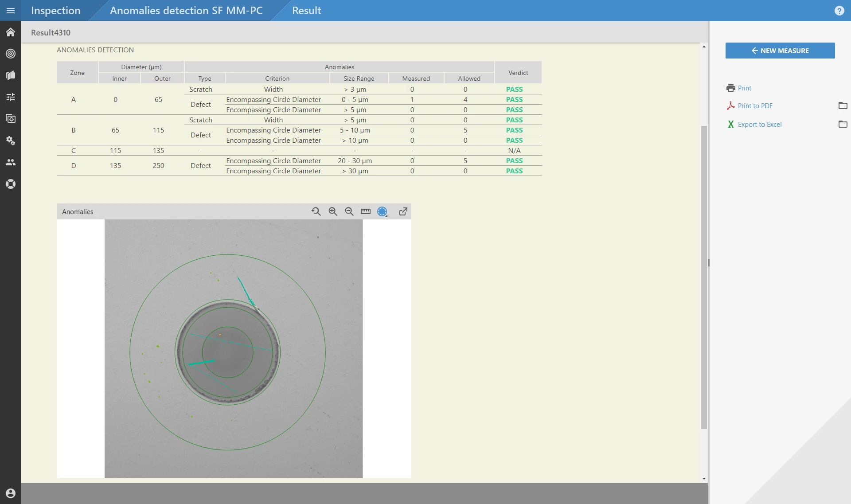Go back via the Inspection breadcrumb tab
This screenshot has width=851, height=504.
click(55, 10)
